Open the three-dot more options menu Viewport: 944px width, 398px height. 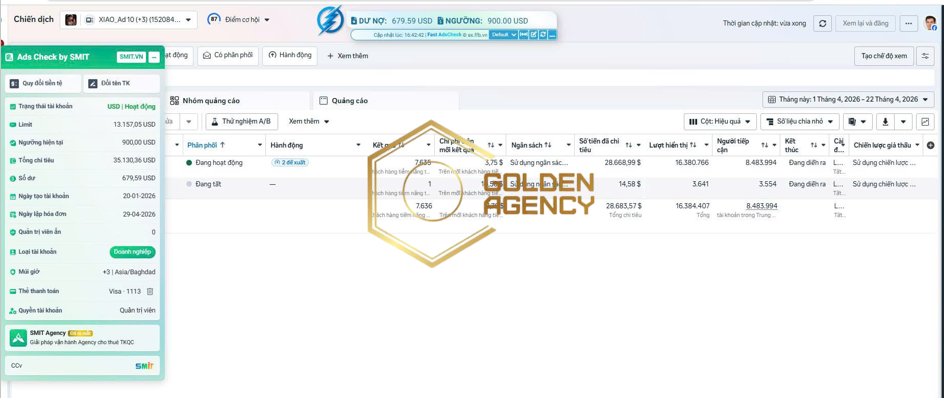pos(908,23)
